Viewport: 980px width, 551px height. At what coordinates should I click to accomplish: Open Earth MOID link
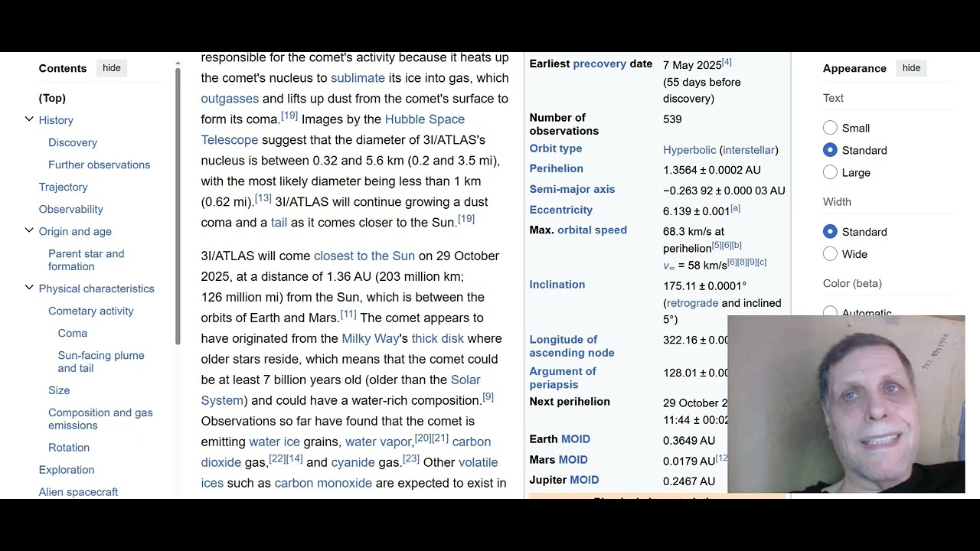point(576,439)
